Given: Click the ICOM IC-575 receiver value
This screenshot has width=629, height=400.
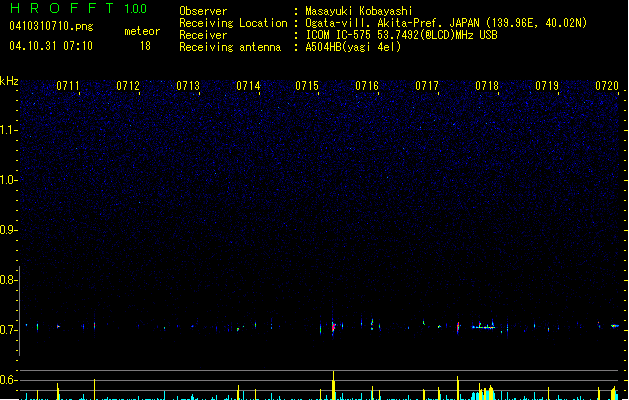Looking at the screenshot, I should (x=402, y=35).
